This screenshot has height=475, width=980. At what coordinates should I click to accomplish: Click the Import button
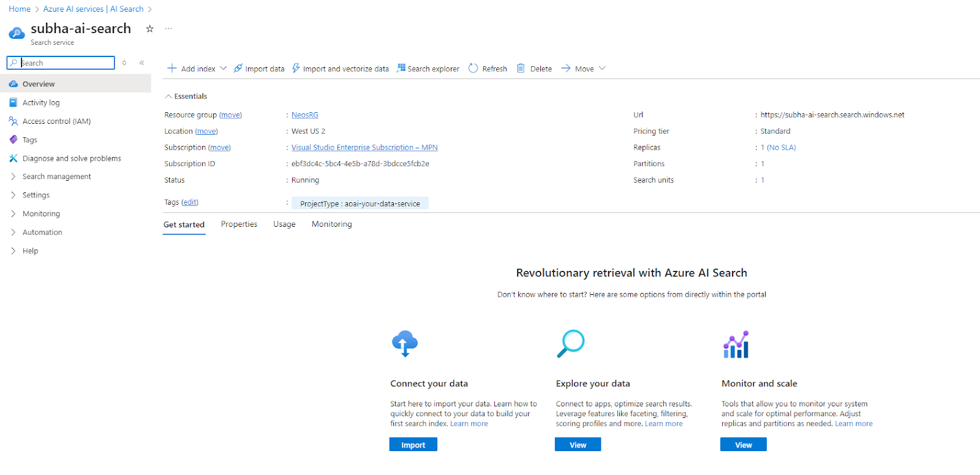[x=413, y=445]
